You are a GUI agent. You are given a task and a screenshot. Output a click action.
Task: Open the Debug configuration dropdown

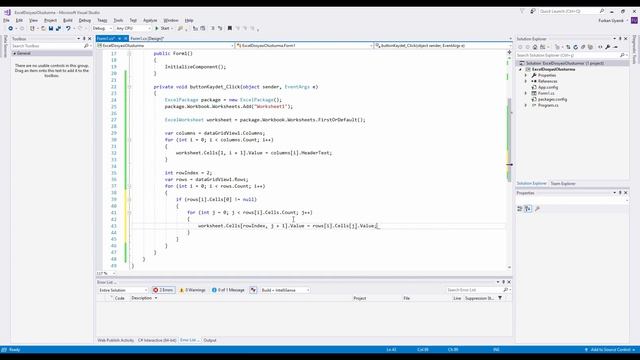pyautogui.click(x=102, y=28)
